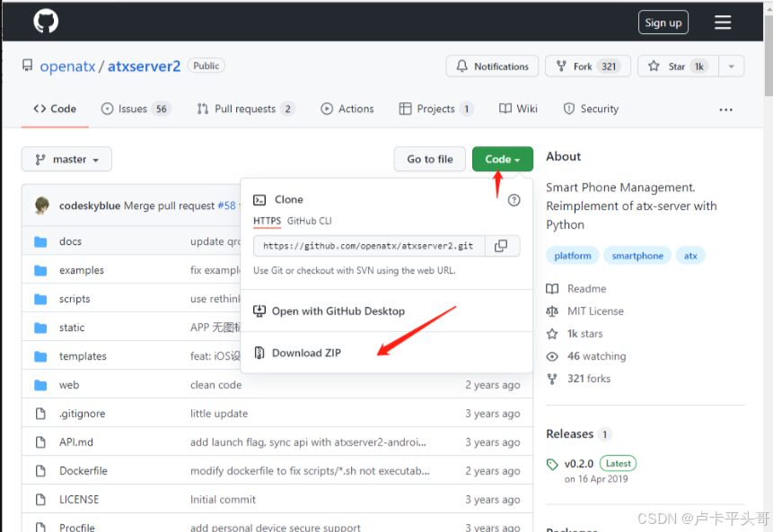
Task: Show more tabs via the three-dot overflow
Action: (x=725, y=109)
